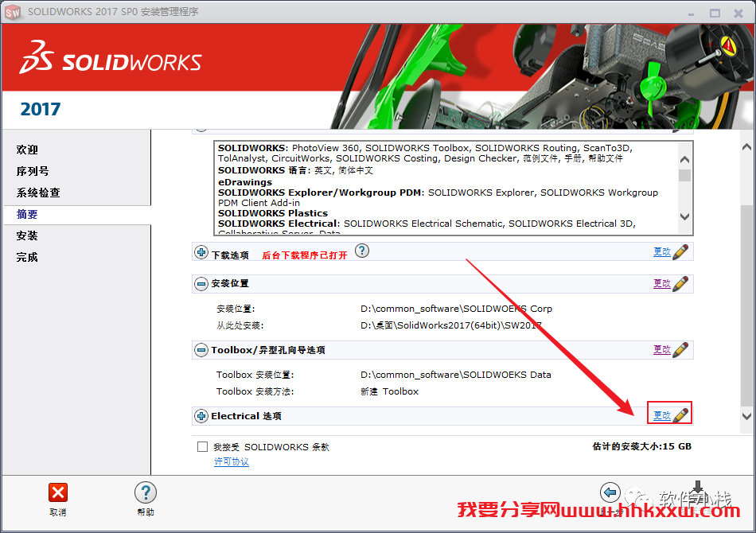Click the 取消 label under the red X

58,512
